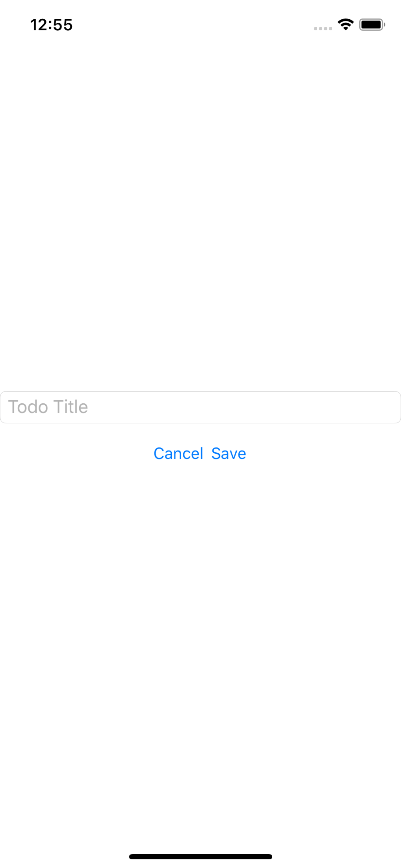The image size is (401, 868).
Task: Dismiss the new todo form with Cancel
Action: 178,454
